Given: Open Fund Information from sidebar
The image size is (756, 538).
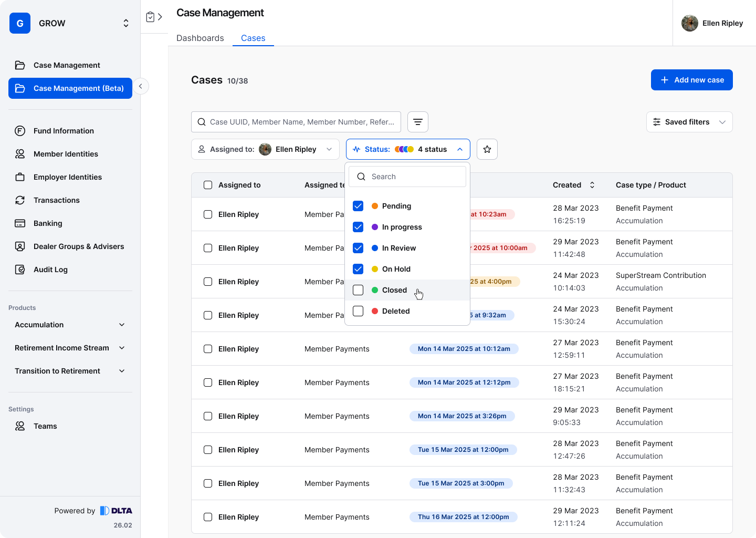Looking at the screenshot, I should pyautogui.click(x=64, y=131).
